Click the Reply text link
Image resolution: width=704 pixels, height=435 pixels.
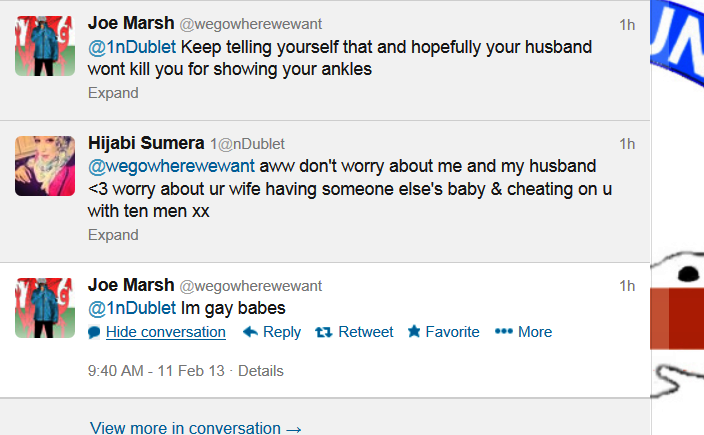(x=282, y=332)
